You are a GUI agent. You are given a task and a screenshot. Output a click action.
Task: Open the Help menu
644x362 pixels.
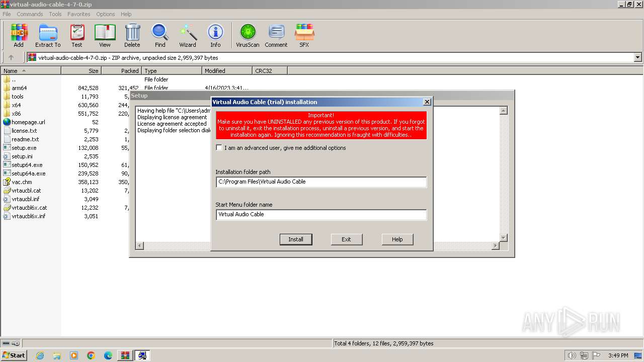pyautogui.click(x=126, y=14)
